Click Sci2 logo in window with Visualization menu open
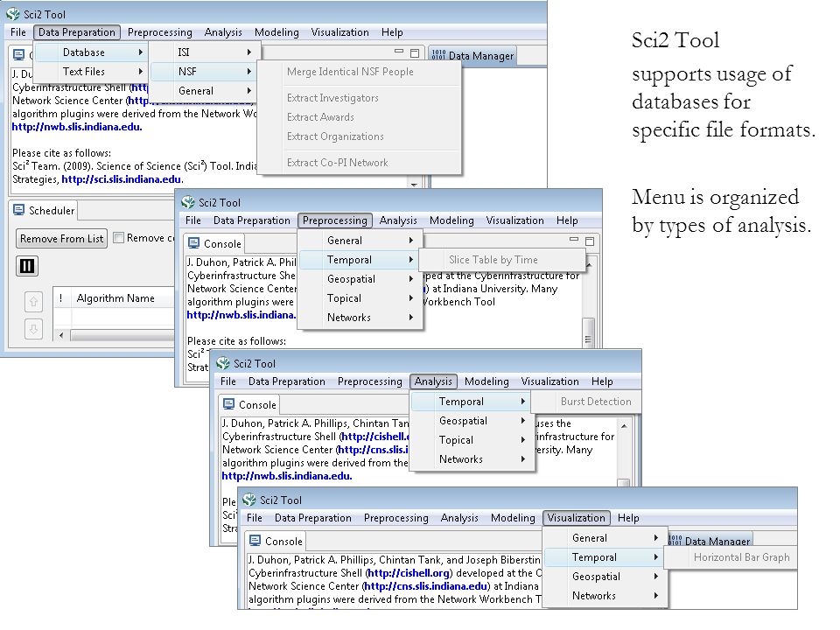840x630 pixels. coord(249,500)
